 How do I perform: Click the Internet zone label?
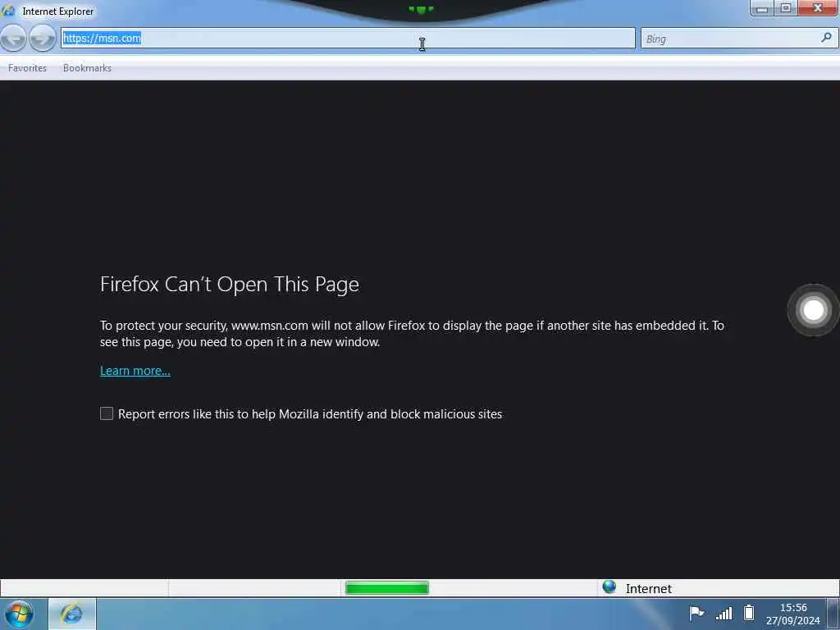(648, 589)
